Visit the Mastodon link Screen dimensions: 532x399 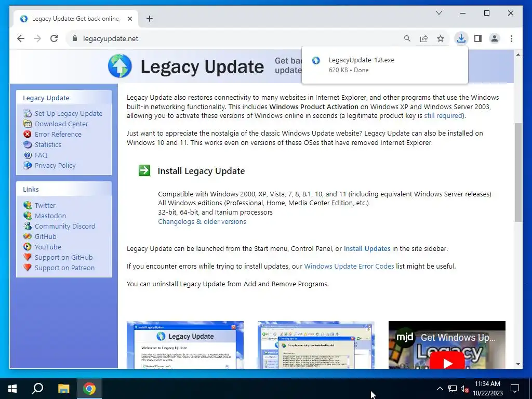[x=50, y=216]
